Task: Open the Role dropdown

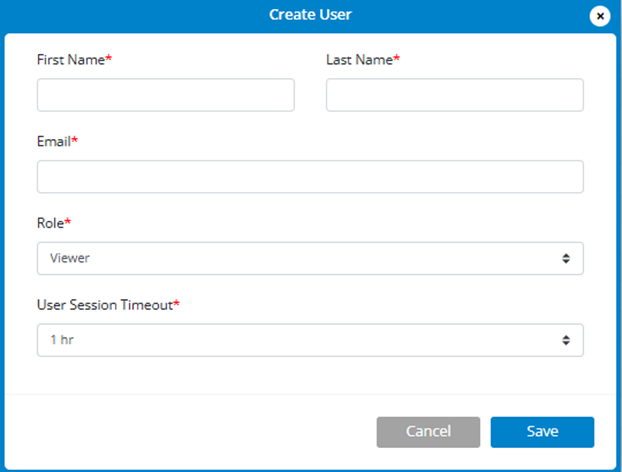Action: pos(310,258)
